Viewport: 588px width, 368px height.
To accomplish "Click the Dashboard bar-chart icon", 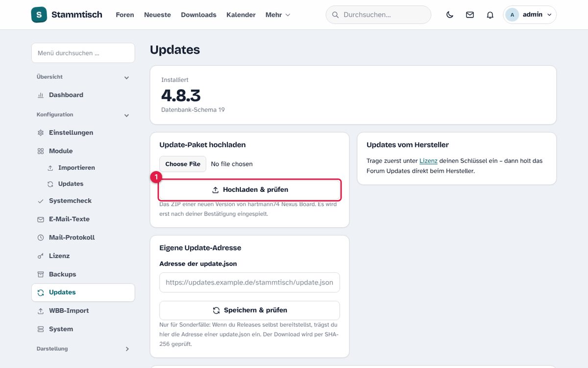I will (41, 95).
